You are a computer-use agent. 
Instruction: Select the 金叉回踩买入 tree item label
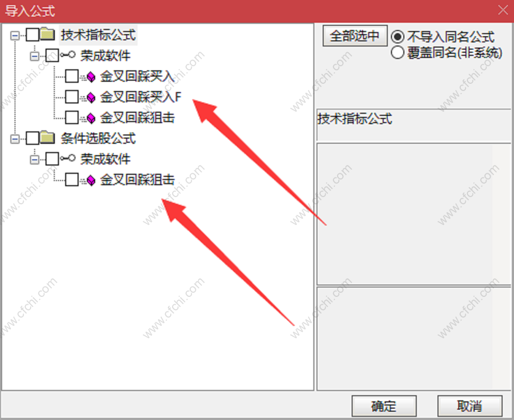(137, 77)
